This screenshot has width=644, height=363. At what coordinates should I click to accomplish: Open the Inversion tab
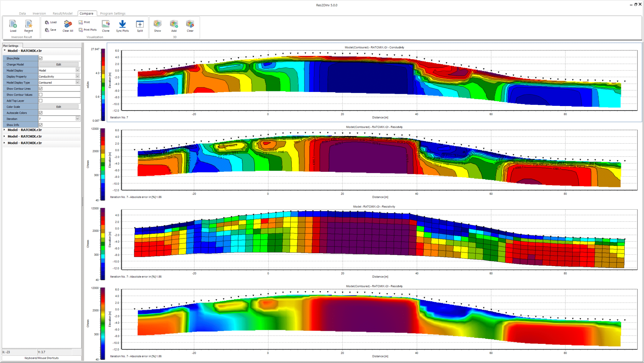click(x=39, y=13)
